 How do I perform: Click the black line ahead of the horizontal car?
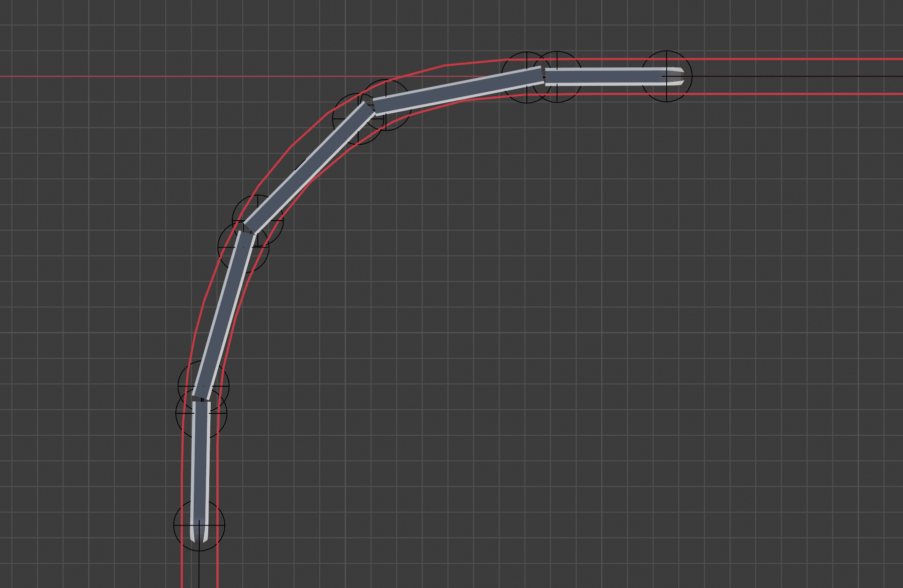point(799,76)
